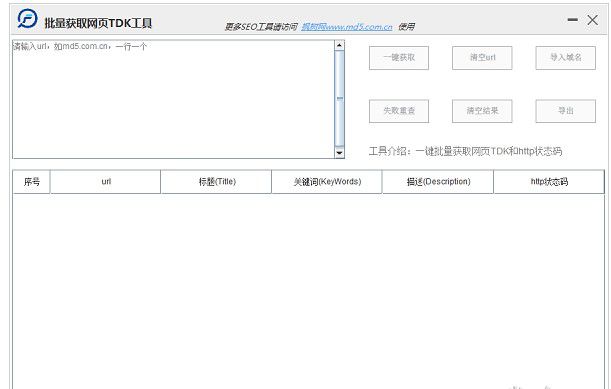Click the 标题(Title) column header
Viewport: 611px width, 389px height.
(216, 182)
